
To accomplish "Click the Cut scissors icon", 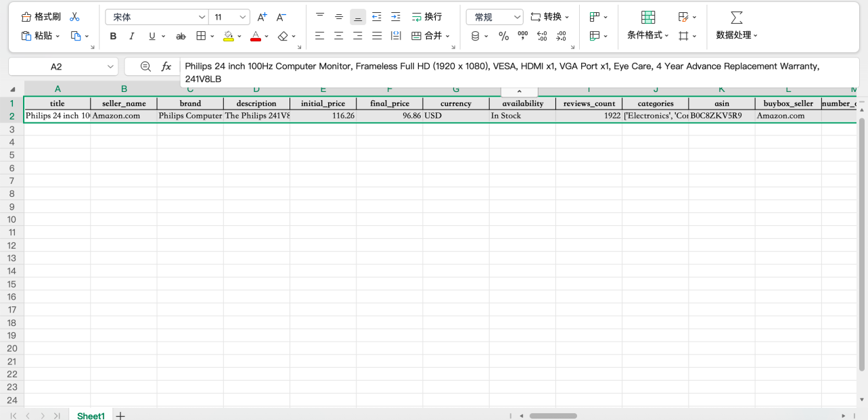I will (75, 17).
